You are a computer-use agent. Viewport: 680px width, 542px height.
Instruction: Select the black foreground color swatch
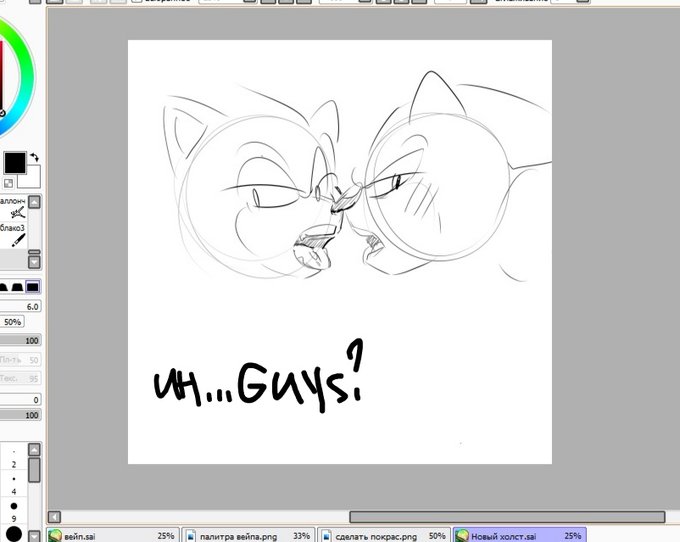tap(15, 163)
